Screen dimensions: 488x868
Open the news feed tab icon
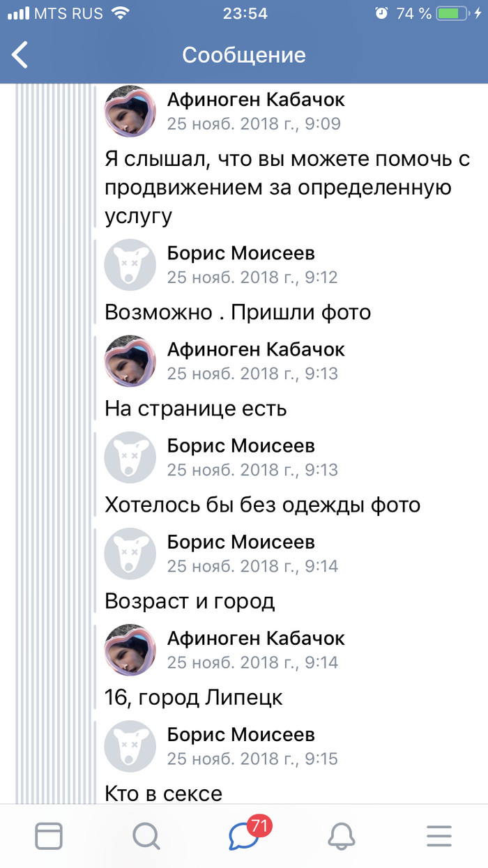(49, 835)
